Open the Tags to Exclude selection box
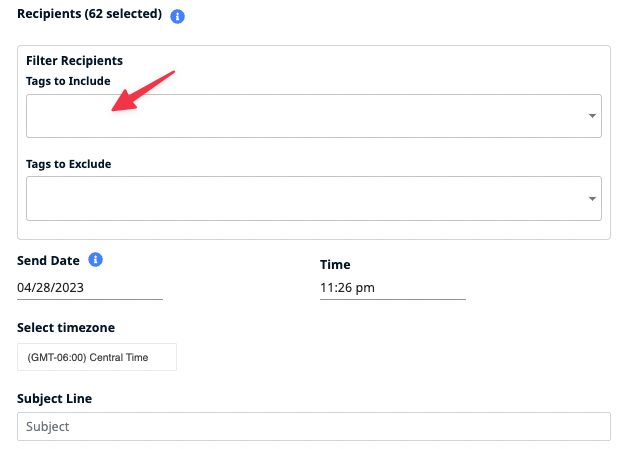The image size is (623, 449). pyautogui.click(x=313, y=198)
